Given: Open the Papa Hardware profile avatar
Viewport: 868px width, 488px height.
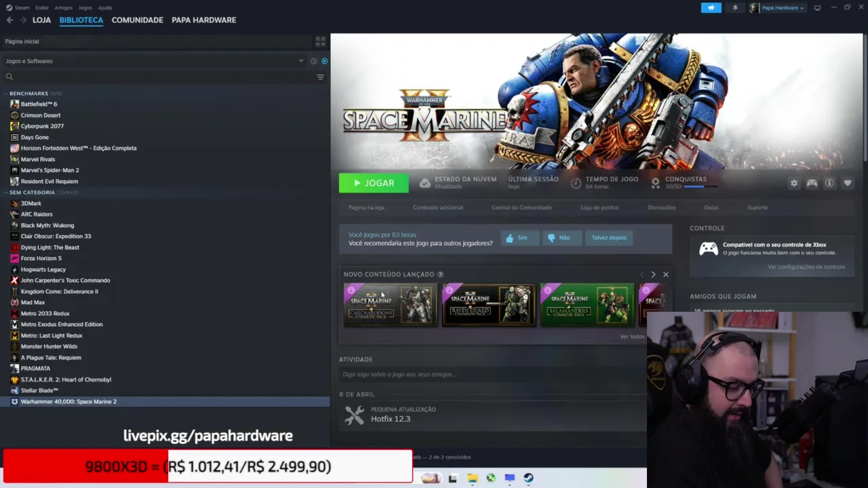Looking at the screenshot, I should pyautogui.click(x=754, y=8).
